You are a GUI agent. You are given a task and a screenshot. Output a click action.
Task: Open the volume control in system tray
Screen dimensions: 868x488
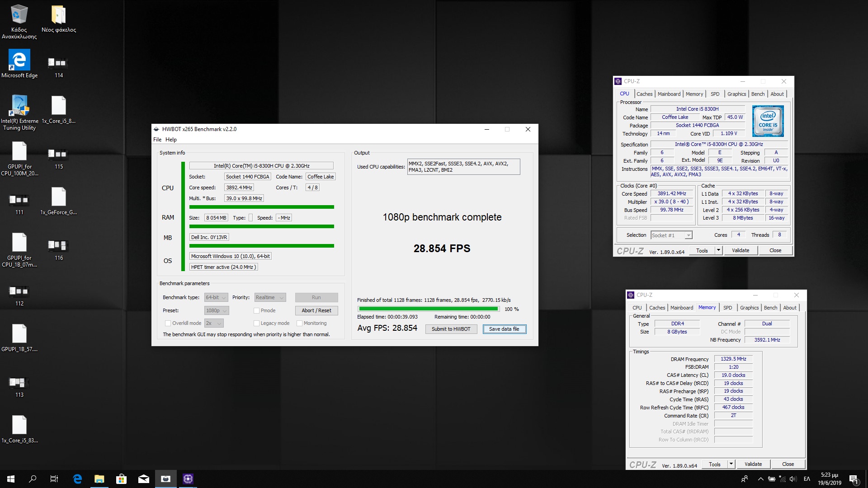click(793, 479)
